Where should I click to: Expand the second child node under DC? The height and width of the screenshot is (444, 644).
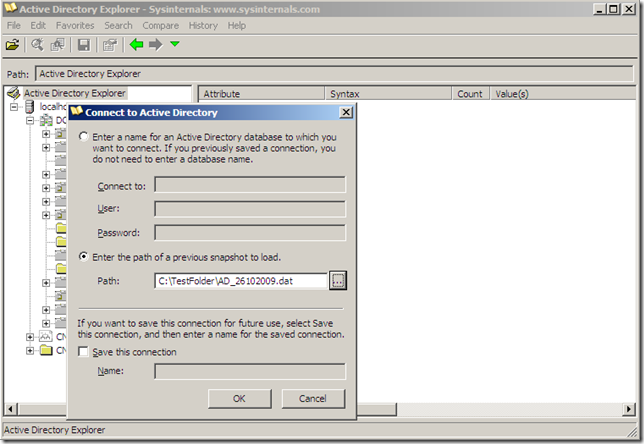point(46,147)
